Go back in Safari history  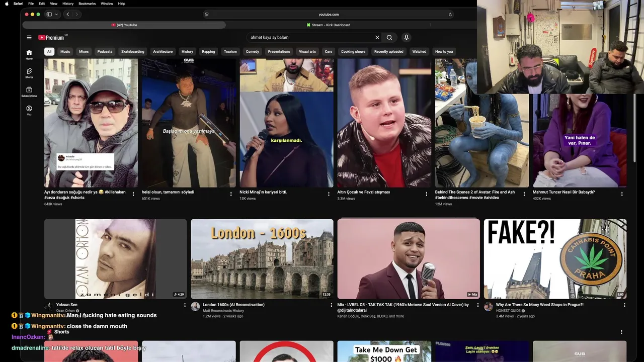(x=68, y=15)
